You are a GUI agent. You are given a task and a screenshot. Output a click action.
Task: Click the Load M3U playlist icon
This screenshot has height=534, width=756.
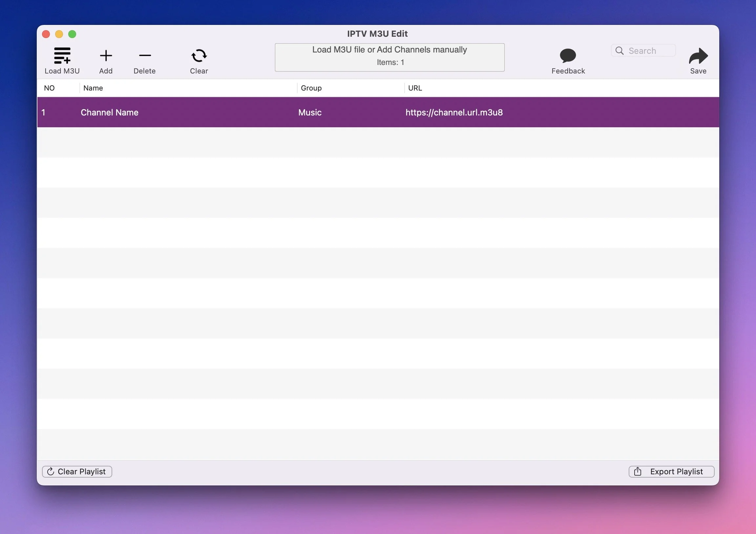click(62, 56)
